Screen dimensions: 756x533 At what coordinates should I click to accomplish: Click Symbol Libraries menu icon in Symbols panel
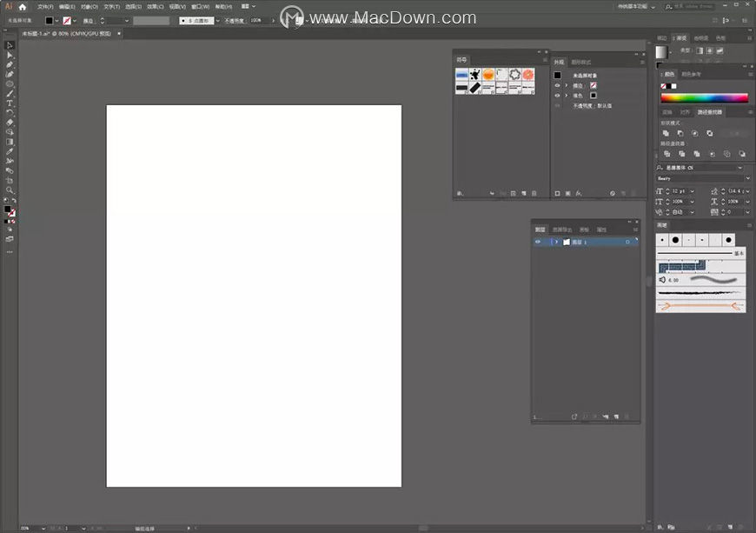pyautogui.click(x=460, y=193)
